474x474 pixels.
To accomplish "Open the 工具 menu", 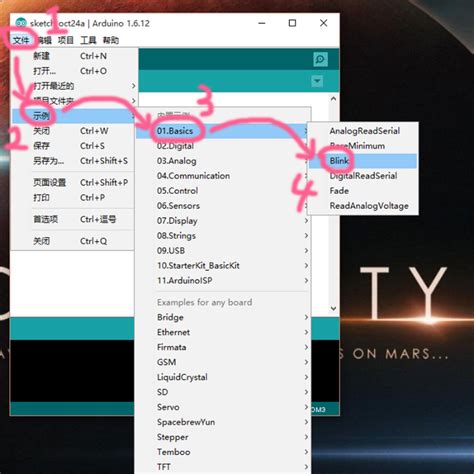I will click(x=88, y=40).
